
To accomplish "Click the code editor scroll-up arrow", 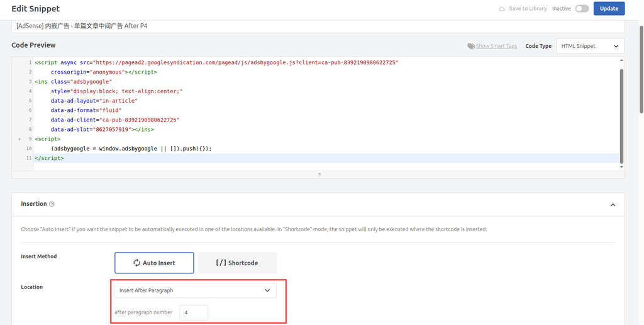I will pos(621,60).
